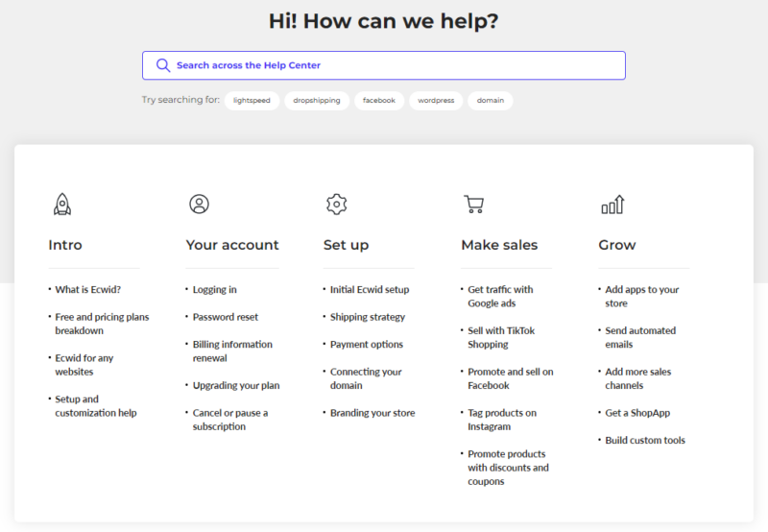
Task: Open Build custom tools link
Action: click(645, 441)
